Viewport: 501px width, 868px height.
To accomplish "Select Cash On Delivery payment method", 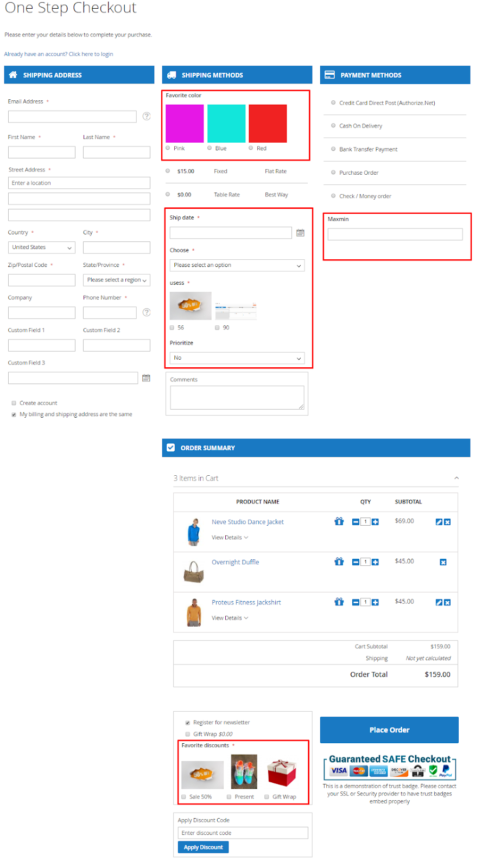I will pyautogui.click(x=333, y=126).
